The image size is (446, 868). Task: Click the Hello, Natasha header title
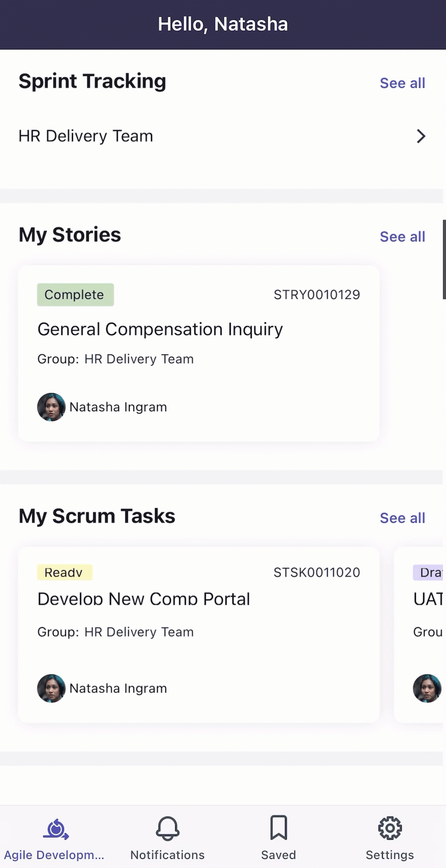[223, 24]
